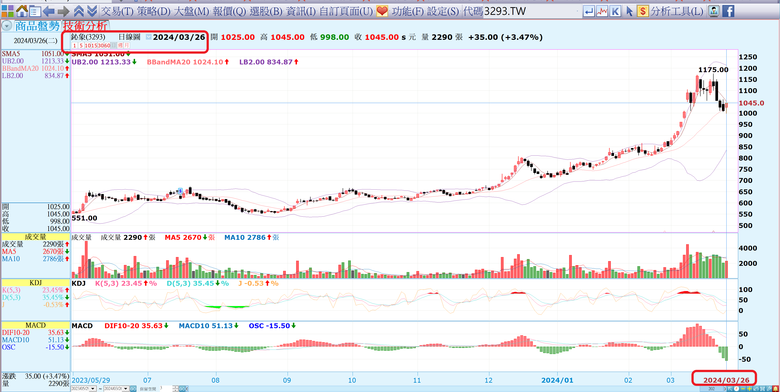Click the 2023/05/29 start date on the time axis
The width and height of the screenshot is (780, 392).
[90, 380]
